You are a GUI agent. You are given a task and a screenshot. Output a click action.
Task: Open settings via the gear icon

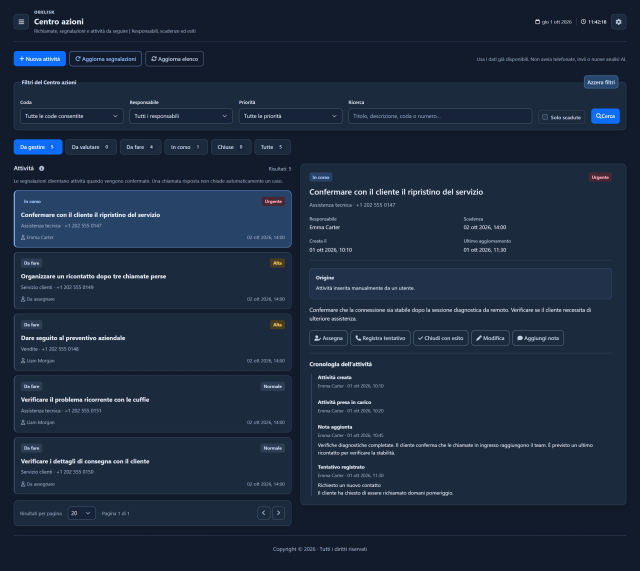(x=618, y=22)
